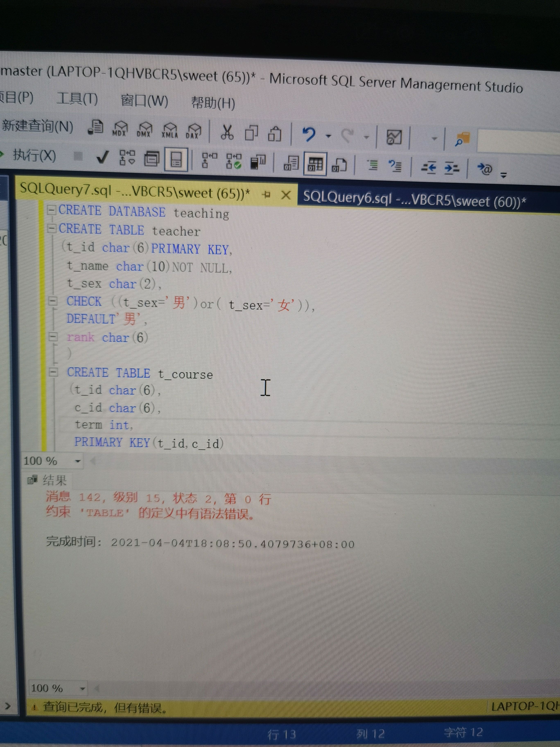
Task: Click the Parse checkmark icon
Action: pos(102,157)
